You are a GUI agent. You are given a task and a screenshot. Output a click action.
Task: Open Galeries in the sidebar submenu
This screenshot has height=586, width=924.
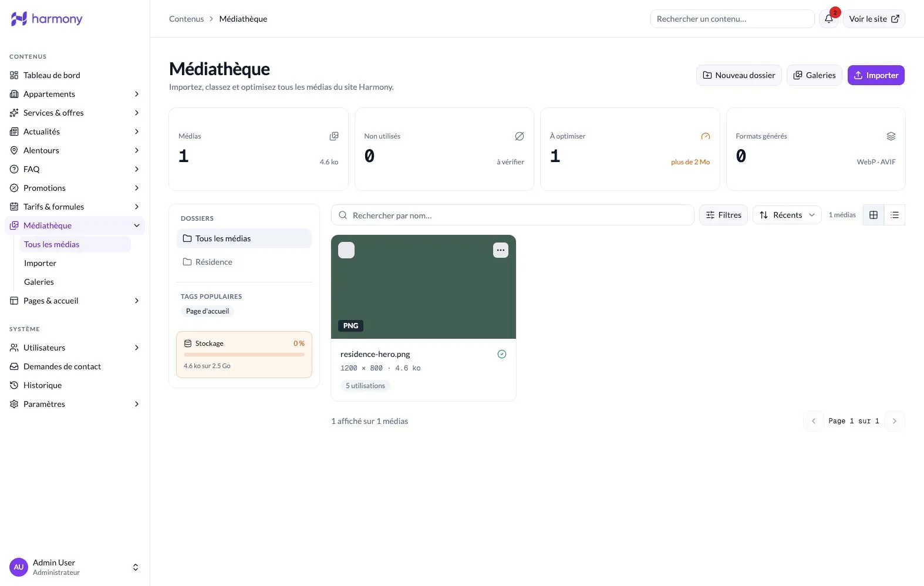point(75,282)
